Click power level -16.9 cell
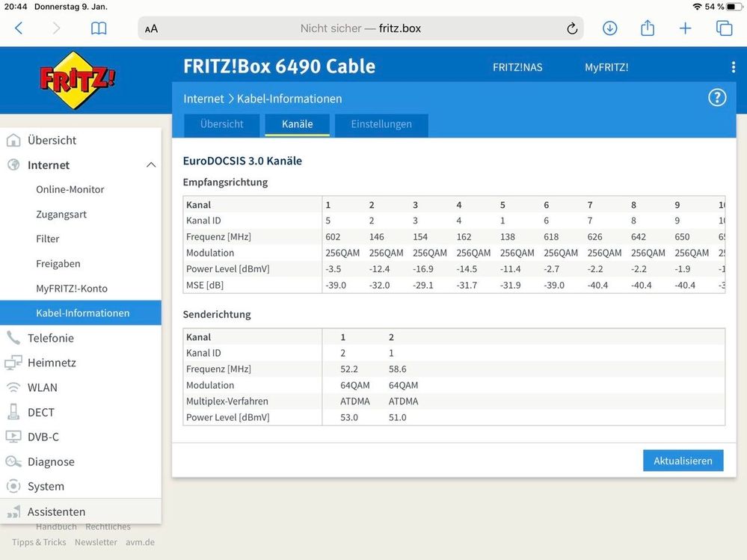The image size is (747, 560). click(x=423, y=269)
